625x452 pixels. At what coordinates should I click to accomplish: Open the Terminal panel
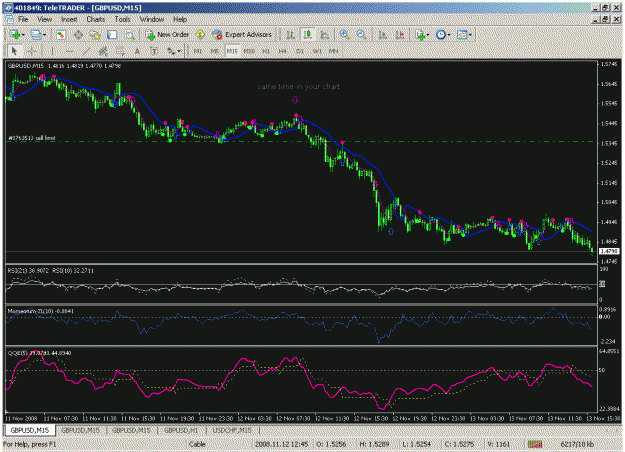tap(112, 35)
